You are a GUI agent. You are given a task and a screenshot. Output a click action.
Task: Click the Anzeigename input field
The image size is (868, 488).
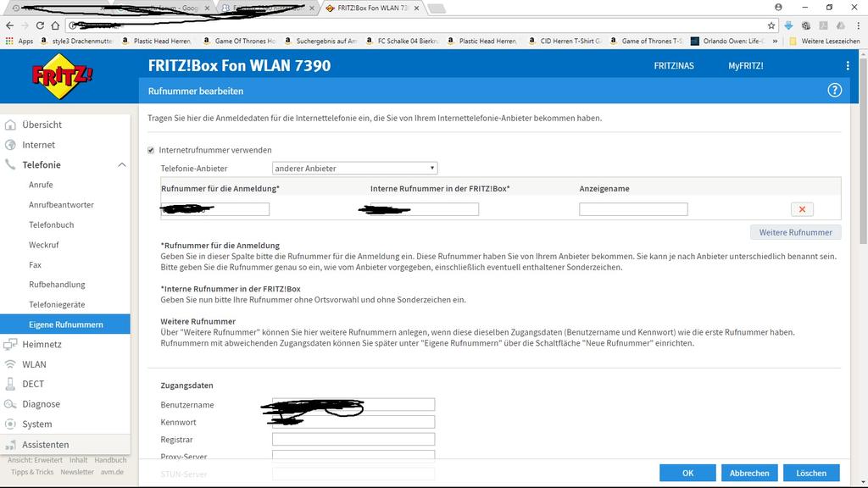pyautogui.click(x=633, y=209)
